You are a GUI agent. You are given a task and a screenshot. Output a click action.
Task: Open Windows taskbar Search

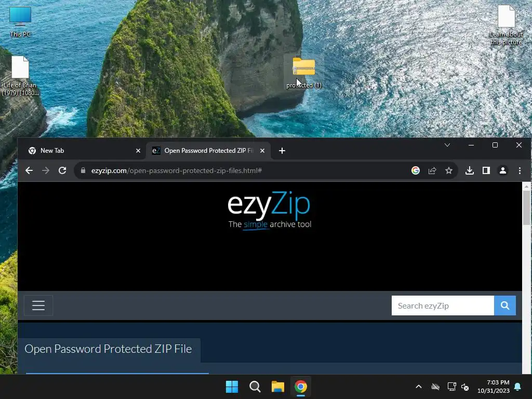pos(255,387)
